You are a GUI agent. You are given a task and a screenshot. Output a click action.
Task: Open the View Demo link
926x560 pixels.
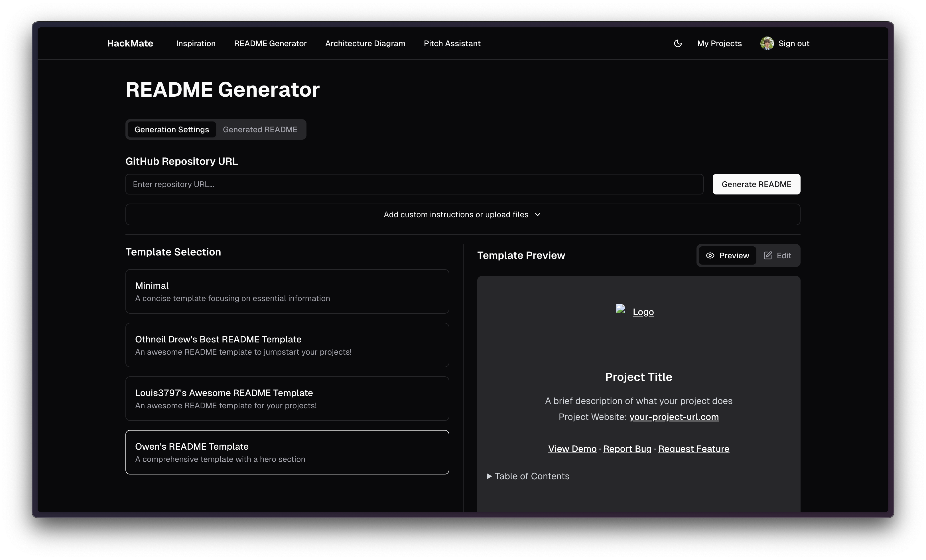(572, 449)
